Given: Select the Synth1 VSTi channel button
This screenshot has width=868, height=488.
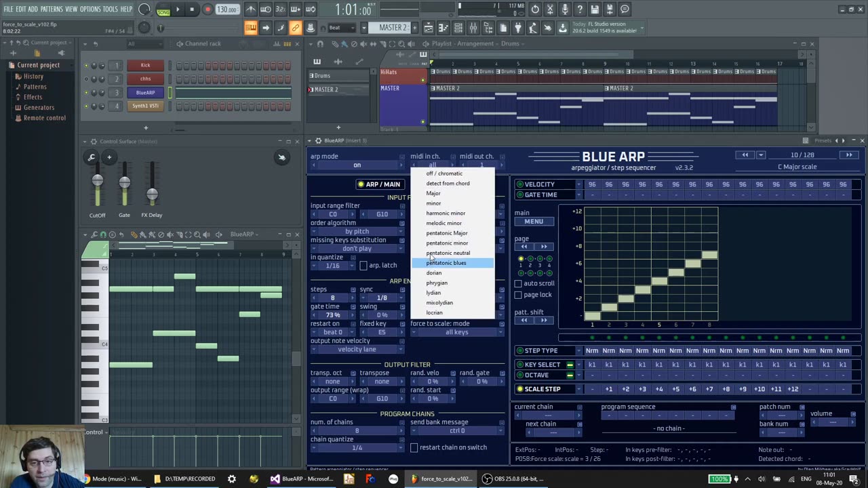Looking at the screenshot, I should (x=145, y=106).
